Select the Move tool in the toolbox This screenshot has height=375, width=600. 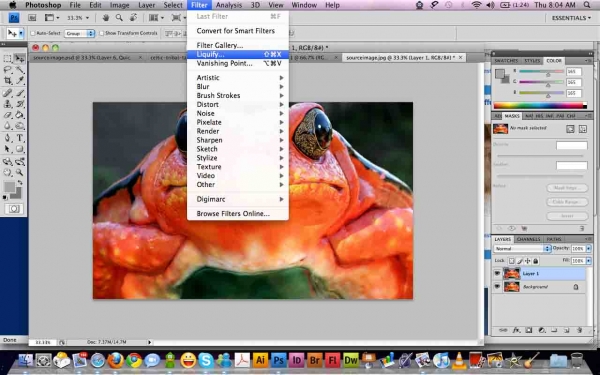click(x=20, y=58)
